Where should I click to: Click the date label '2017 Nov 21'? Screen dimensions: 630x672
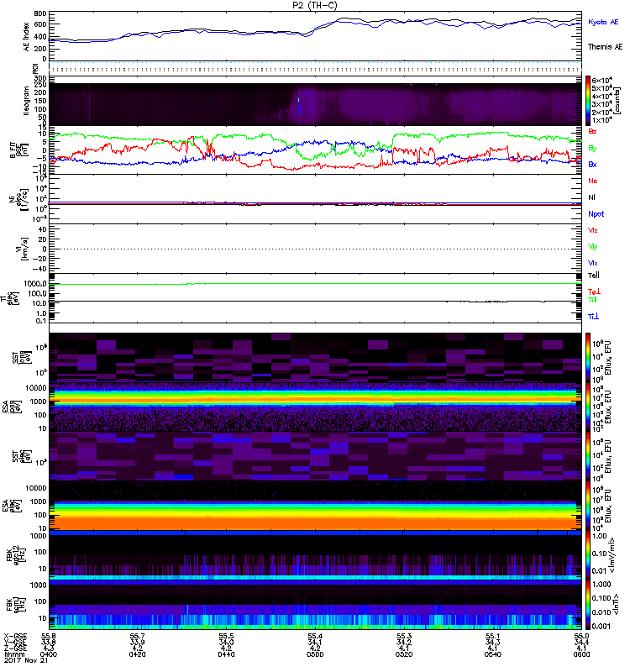point(26,660)
